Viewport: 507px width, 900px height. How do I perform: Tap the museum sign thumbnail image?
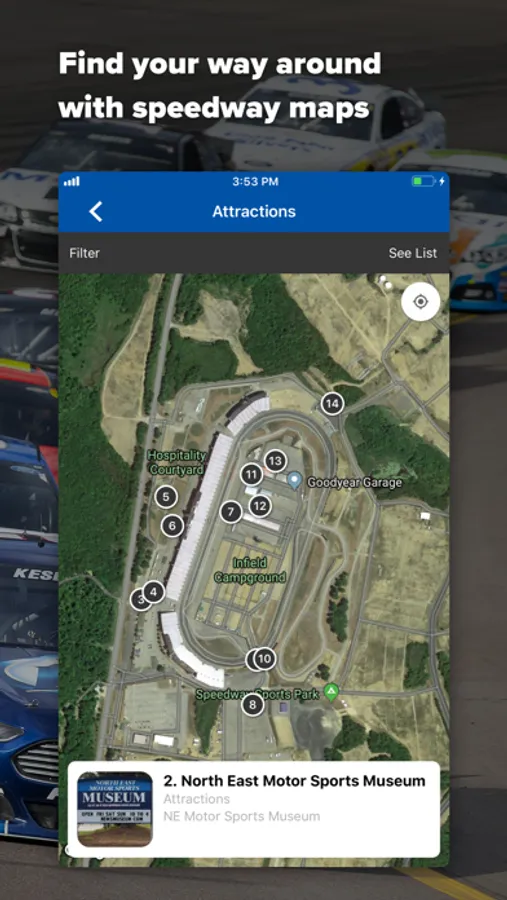coord(115,809)
